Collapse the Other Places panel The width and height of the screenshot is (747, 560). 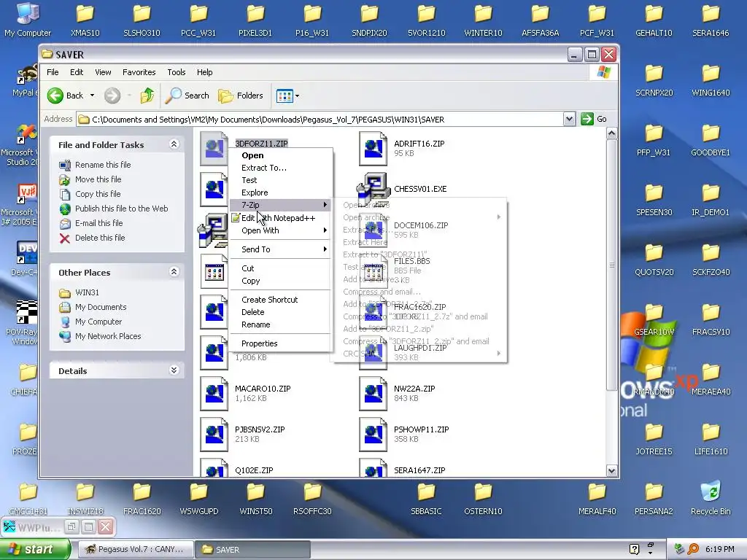pyautogui.click(x=174, y=272)
